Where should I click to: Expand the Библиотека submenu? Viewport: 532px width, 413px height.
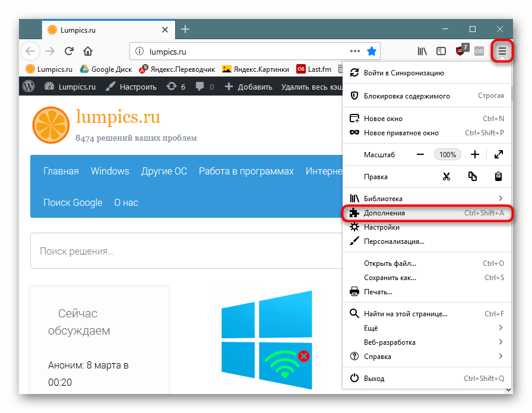[x=427, y=198]
